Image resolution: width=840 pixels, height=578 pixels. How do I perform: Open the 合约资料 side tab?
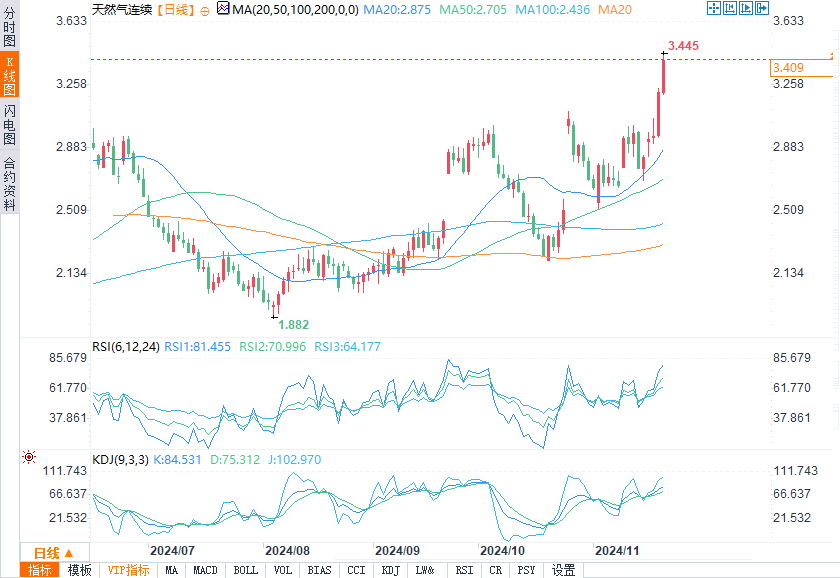pos(9,184)
